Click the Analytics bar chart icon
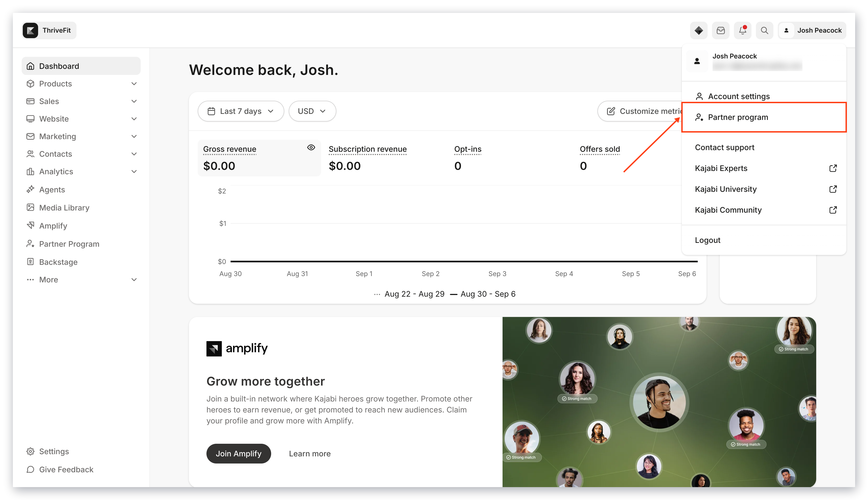Image resolution: width=868 pixels, height=500 pixels. [x=30, y=171]
